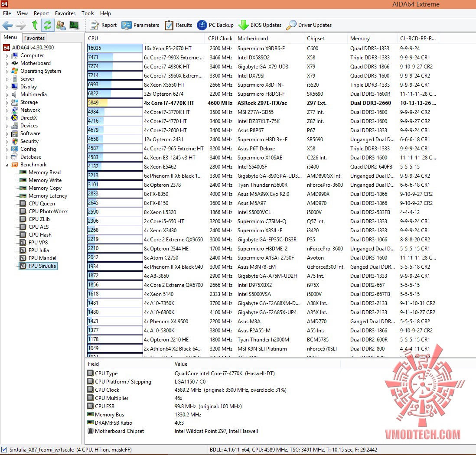Screen dimensions: 476x455
Task: Expand the Display tree node
Action: (7, 87)
